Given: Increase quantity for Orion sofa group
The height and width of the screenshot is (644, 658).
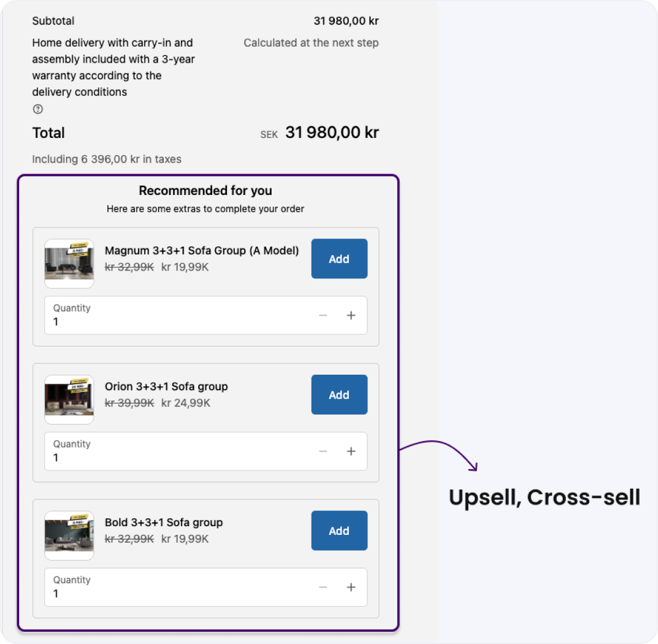Looking at the screenshot, I should (351, 451).
